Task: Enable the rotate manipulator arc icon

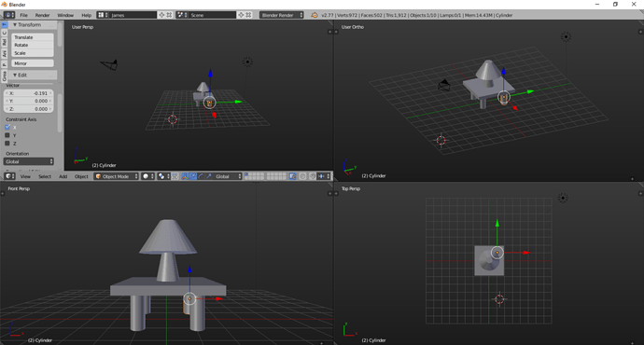Action: [x=201, y=176]
